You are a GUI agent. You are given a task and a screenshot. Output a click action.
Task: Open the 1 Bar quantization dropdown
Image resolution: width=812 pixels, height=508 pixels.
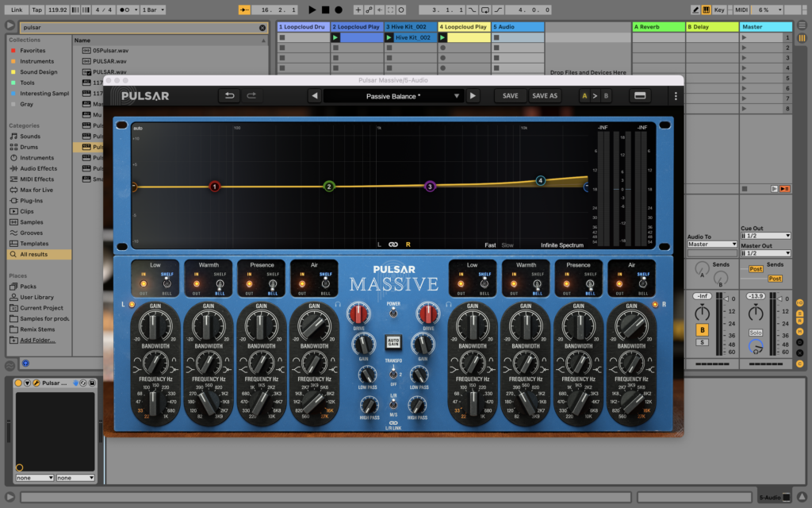click(153, 10)
